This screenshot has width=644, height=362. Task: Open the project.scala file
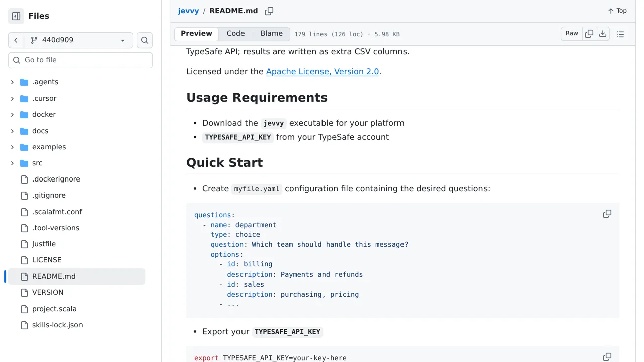54,309
